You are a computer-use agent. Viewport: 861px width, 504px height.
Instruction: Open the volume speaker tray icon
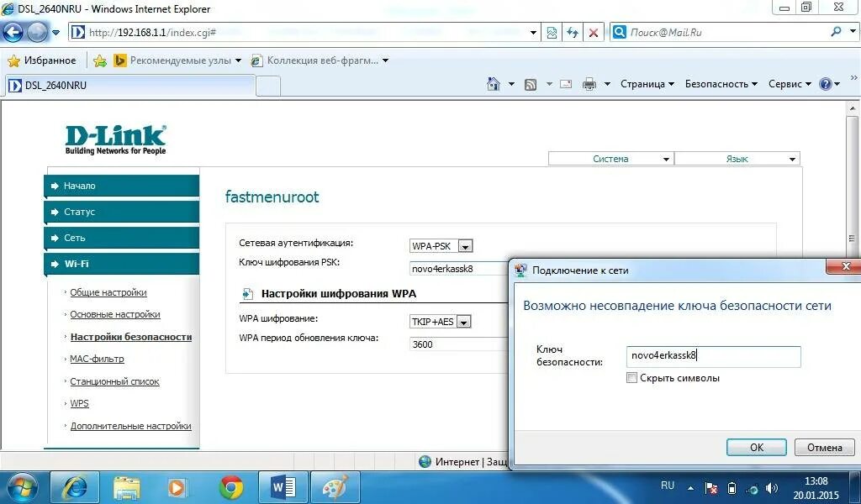click(x=772, y=488)
